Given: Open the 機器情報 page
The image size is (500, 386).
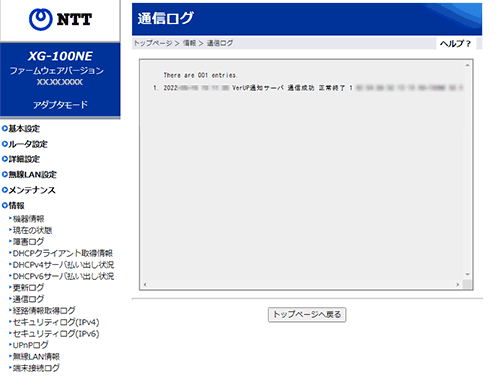Looking at the screenshot, I should 28,219.
